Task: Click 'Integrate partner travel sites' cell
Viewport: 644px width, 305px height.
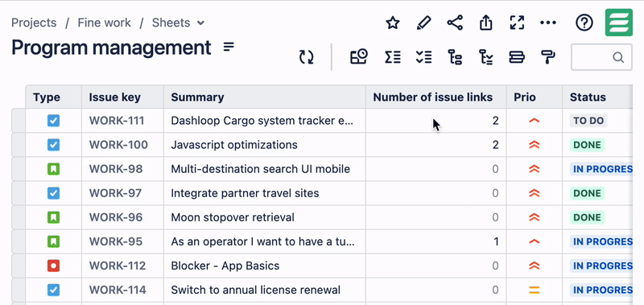Action: point(265,193)
